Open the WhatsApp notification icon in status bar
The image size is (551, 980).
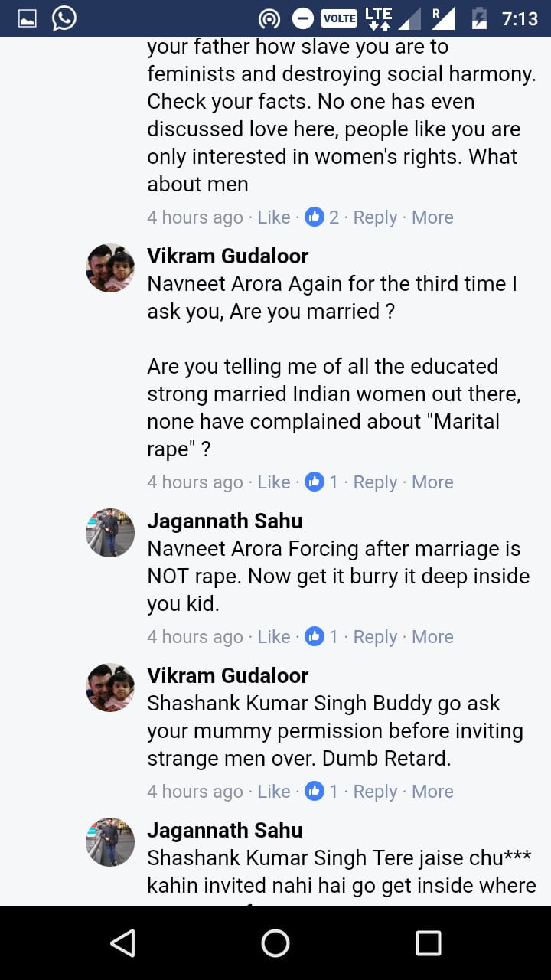coord(64,18)
